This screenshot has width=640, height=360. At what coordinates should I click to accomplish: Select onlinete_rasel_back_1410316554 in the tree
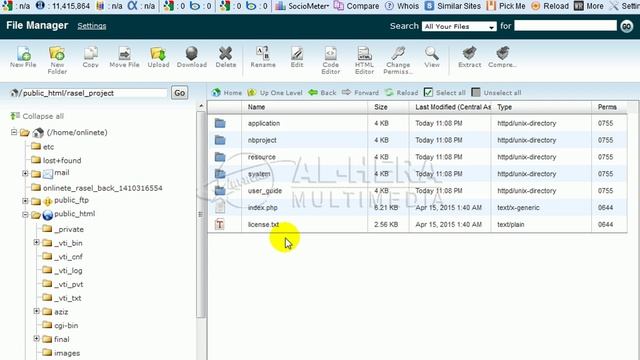97,188
